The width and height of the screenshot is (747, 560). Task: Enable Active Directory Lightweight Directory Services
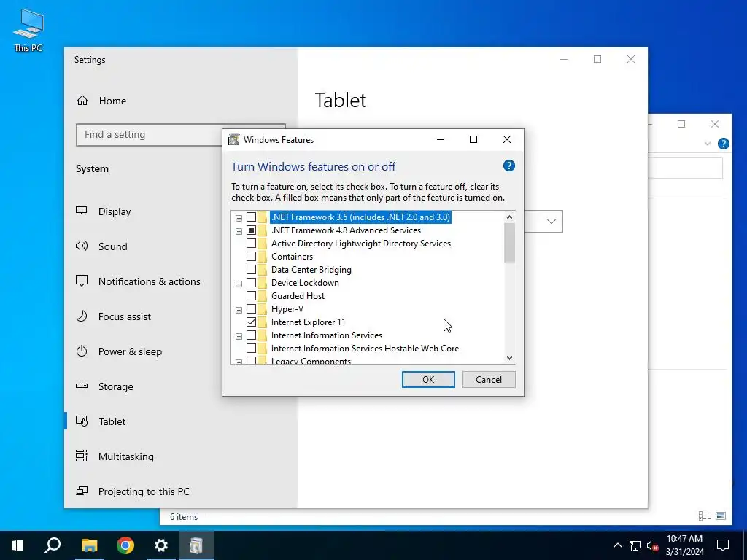coord(251,244)
